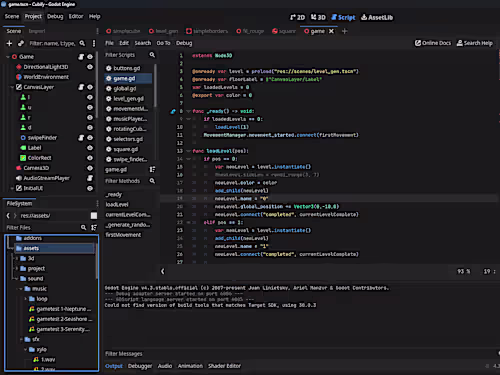Screen dimensions: 500x375
Task: Open FileSystem dock options menu
Action: [97, 203]
